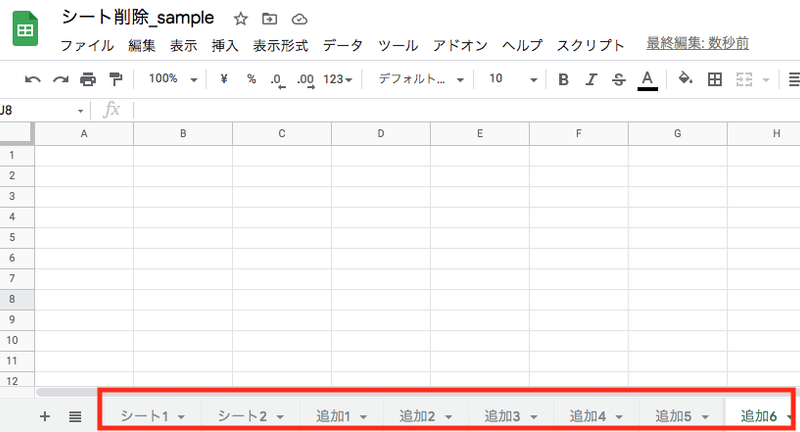Select column D header
The width and height of the screenshot is (800, 432).
(x=381, y=134)
